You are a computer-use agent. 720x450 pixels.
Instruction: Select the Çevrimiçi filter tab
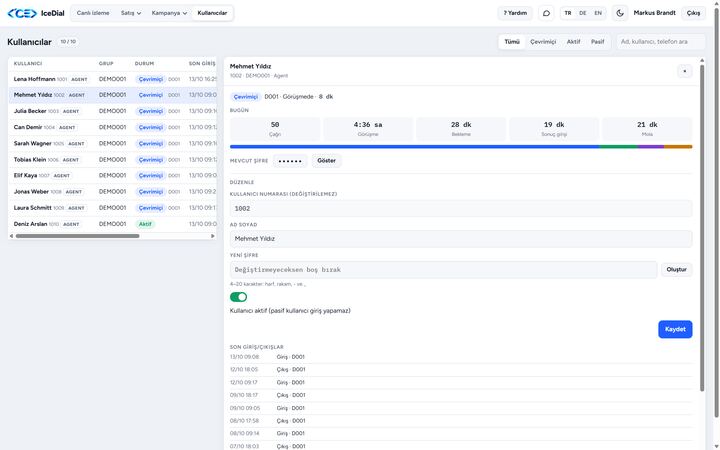click(543, 42)
